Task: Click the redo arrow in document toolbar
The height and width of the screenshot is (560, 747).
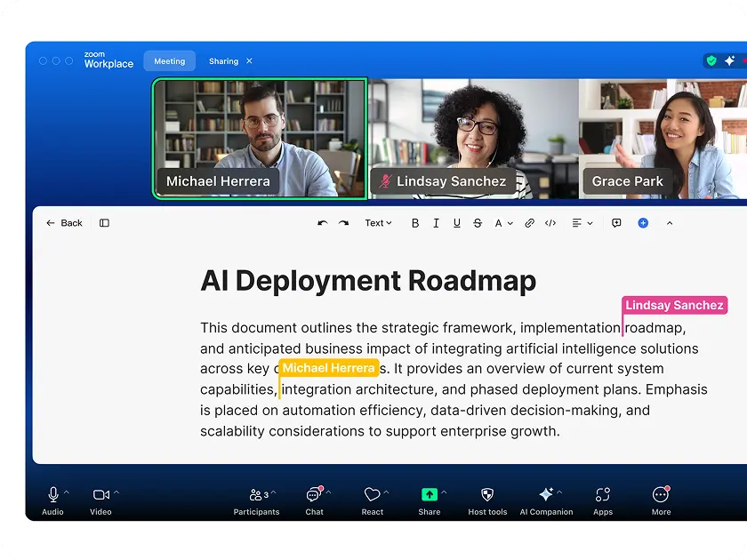Action: pos(343,223)
